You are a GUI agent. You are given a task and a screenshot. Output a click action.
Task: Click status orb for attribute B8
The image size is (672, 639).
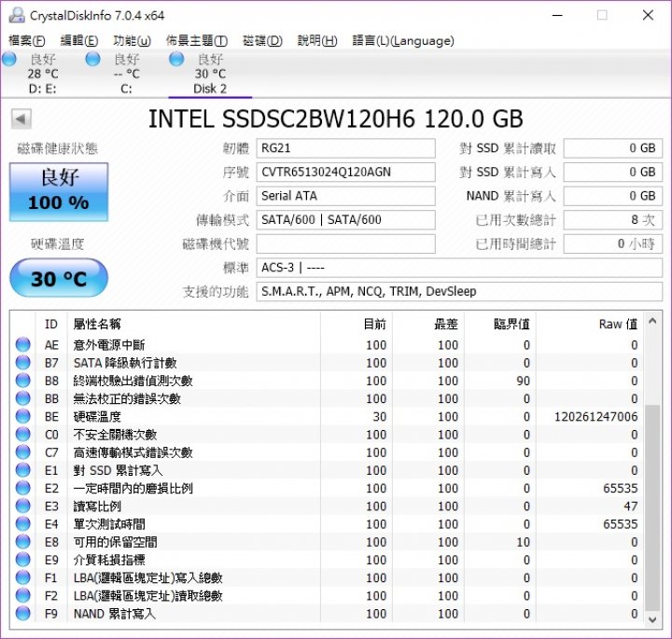tap(22, 381)
